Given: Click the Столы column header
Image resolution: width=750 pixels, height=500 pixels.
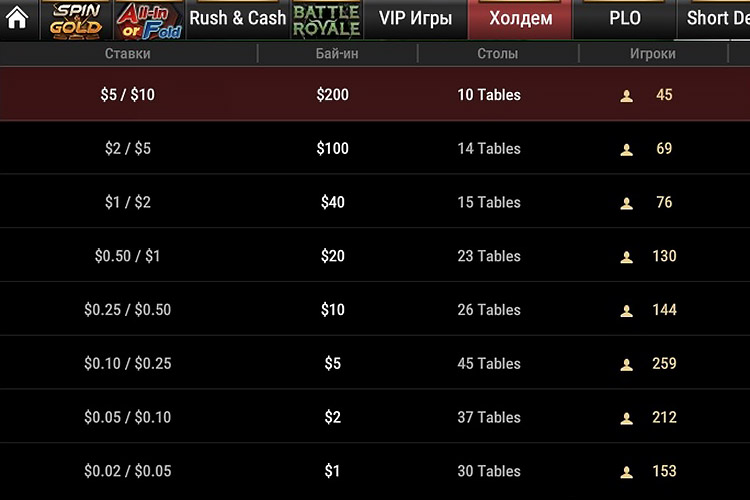Looking at the screenshot, I should tap(497, 54).
